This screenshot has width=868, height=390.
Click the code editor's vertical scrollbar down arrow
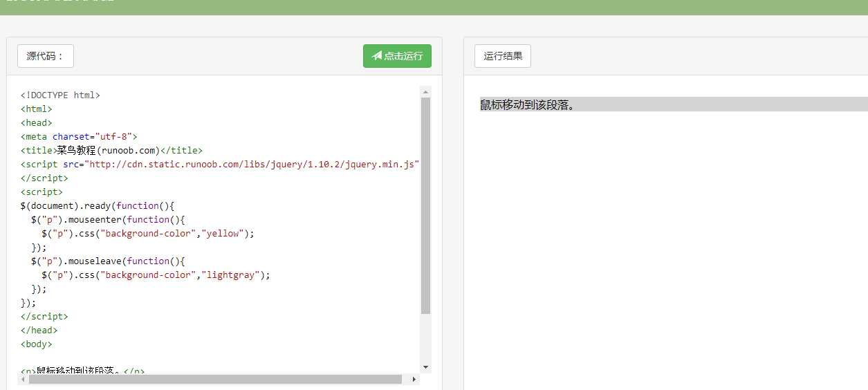click(425, 367)
